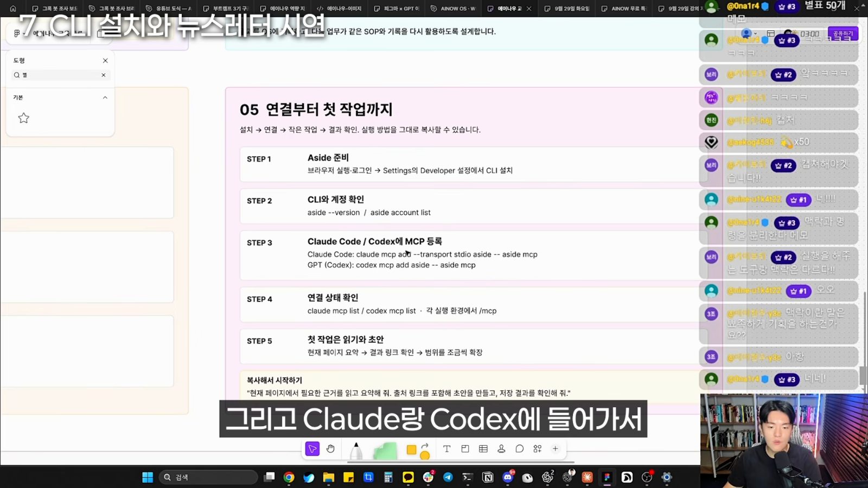Open Calculator from the taskbar
The image size is (868, 488).
coord(388,477)
